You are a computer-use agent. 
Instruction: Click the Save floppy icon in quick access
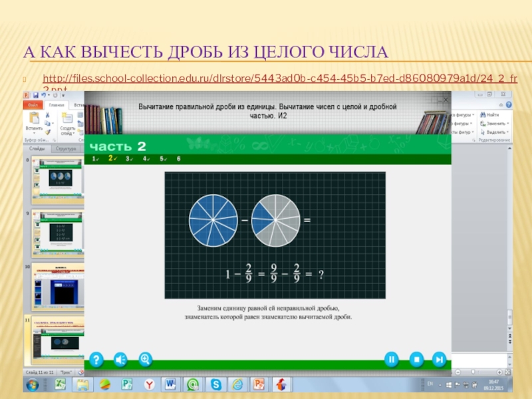pyautogui.click(x=36, y=95)
